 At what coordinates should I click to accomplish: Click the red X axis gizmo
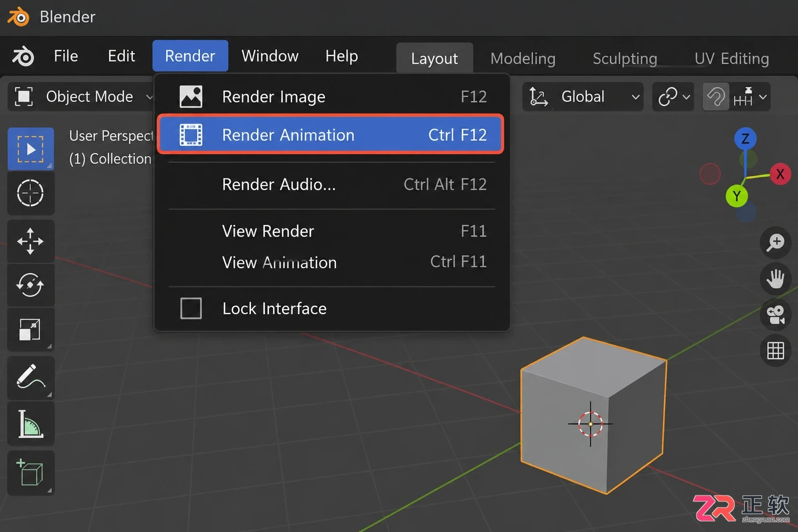[x=780, y=174]
